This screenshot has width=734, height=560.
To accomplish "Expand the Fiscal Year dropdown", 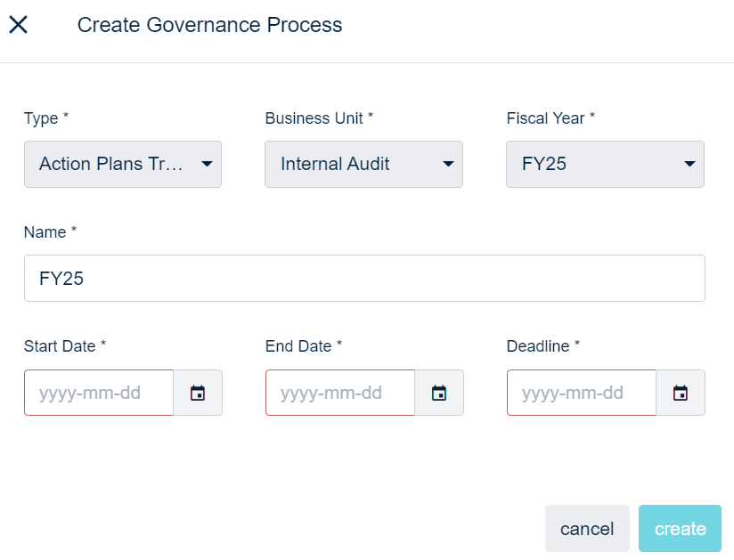I will tap(605, 164).
